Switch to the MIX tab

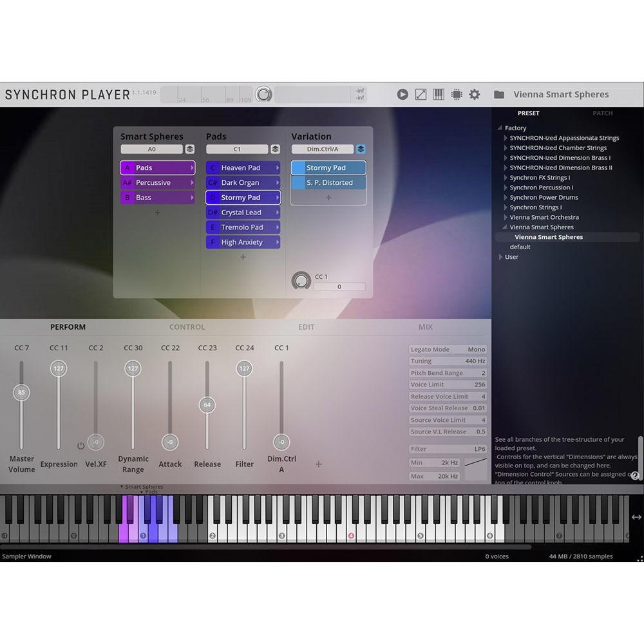424,327
